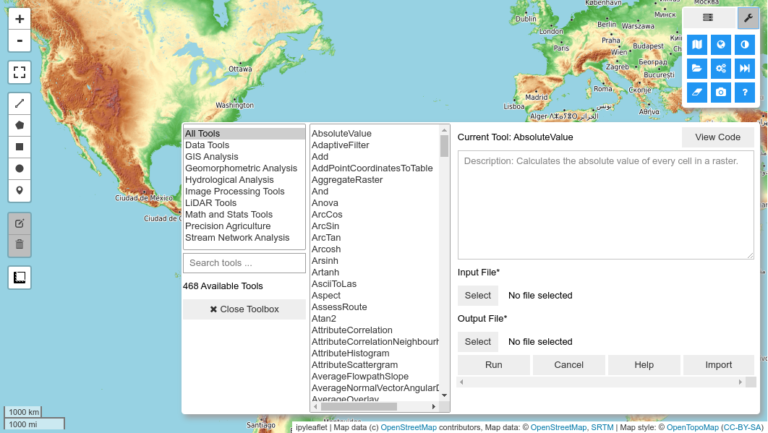
Task: Select the GIS Analysis category
Action: (x=244, y=157)
